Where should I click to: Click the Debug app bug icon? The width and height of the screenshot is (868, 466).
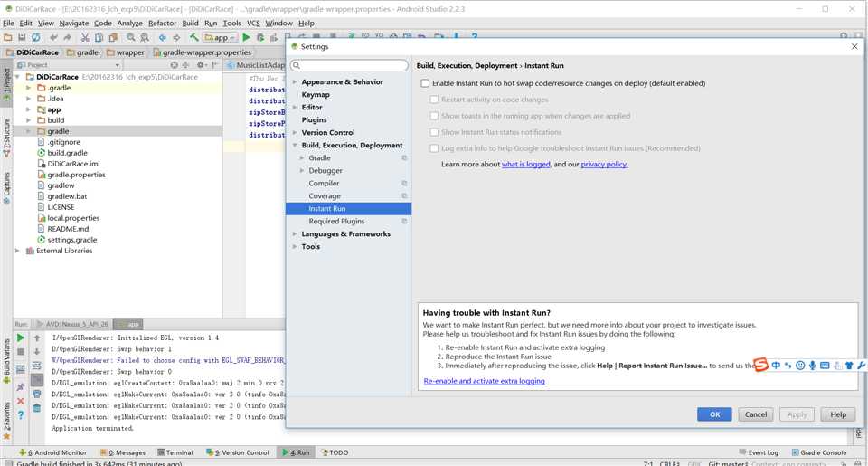[260, 38]
